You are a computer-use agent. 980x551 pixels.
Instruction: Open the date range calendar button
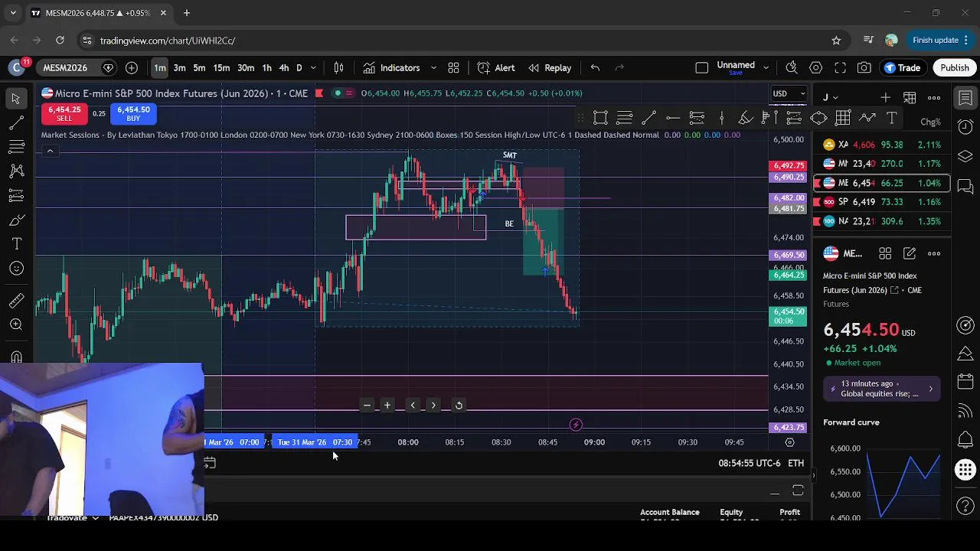point(210,463)
